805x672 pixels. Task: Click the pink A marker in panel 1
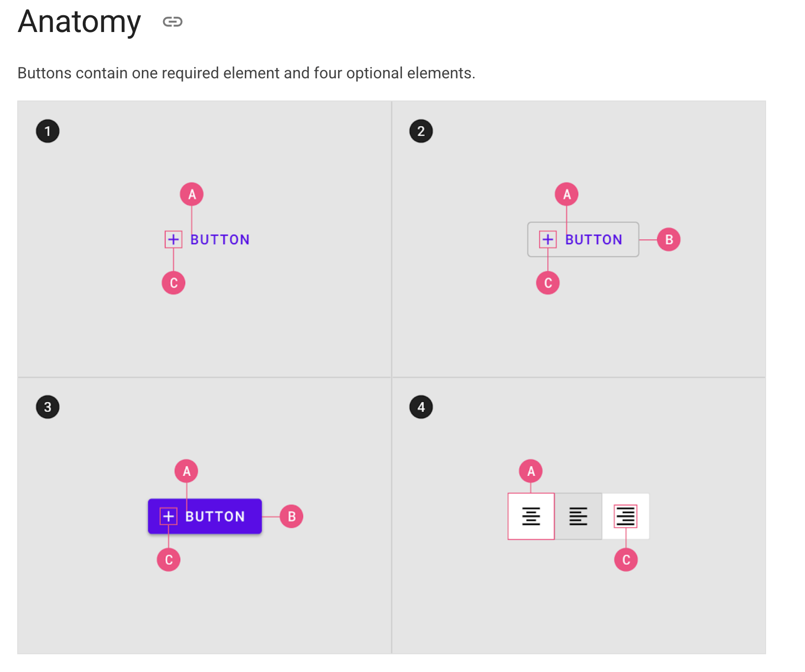pyautogui.click(x=192, y=194)
